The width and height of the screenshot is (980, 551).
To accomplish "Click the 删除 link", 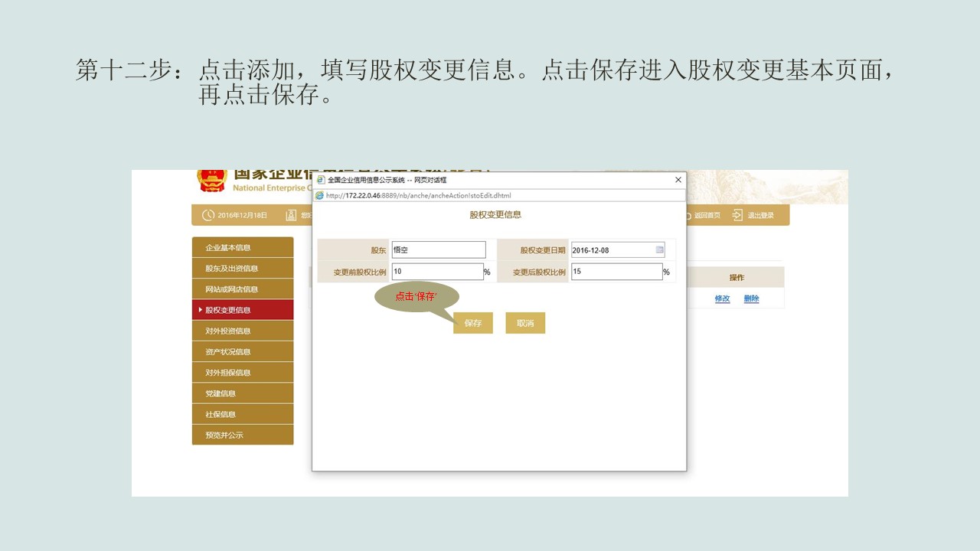I will [751, 298].
